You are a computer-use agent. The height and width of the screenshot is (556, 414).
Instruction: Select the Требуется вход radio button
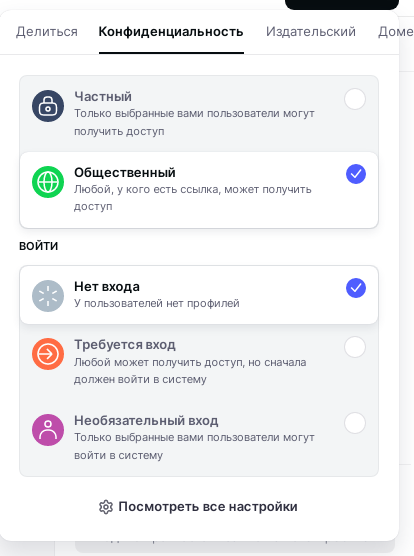[x=355, y=347]
